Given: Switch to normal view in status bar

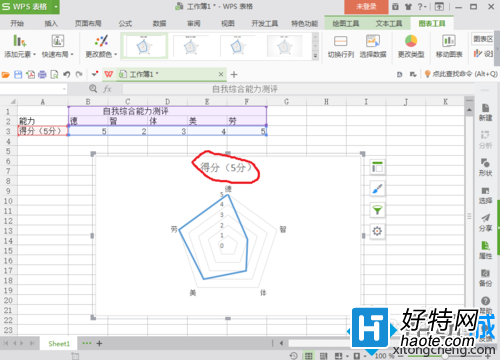Looking at the screenshot, I should tap(308, 356).
